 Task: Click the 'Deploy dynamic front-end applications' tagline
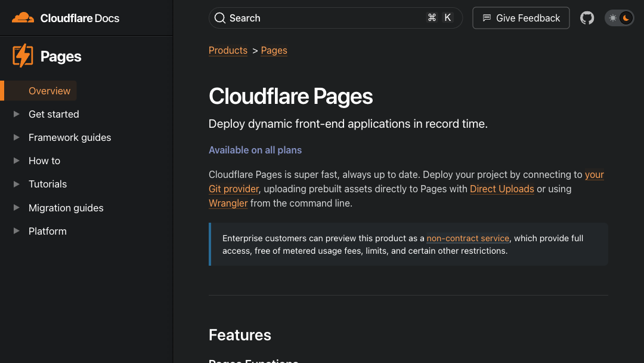[x=348, y=124]
